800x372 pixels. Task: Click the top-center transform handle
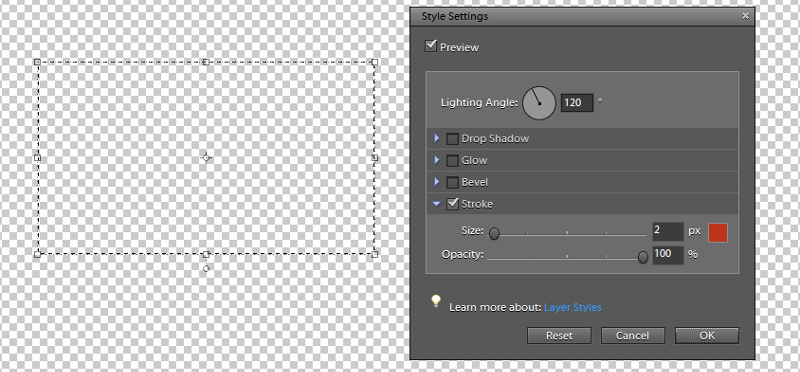(206, 62)
